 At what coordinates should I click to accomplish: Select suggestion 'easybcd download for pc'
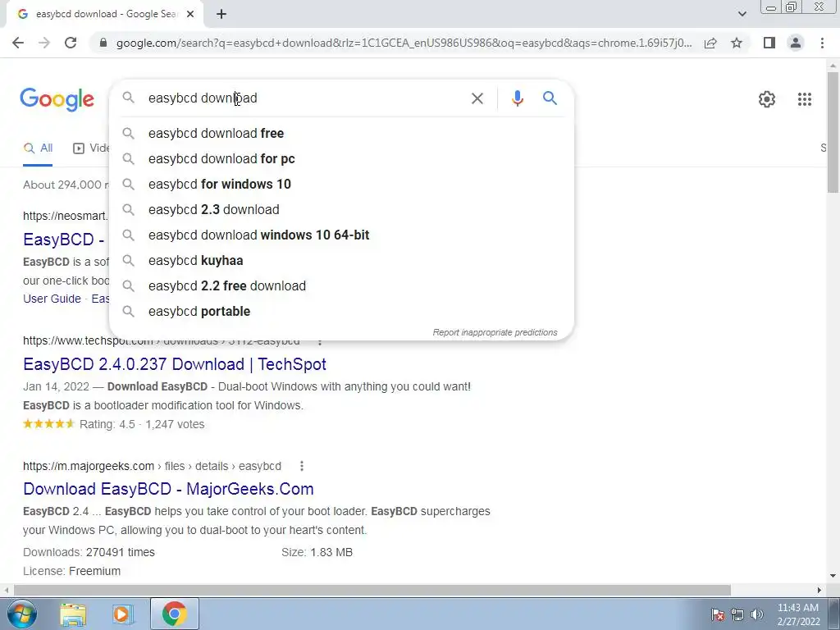[341, 158]
